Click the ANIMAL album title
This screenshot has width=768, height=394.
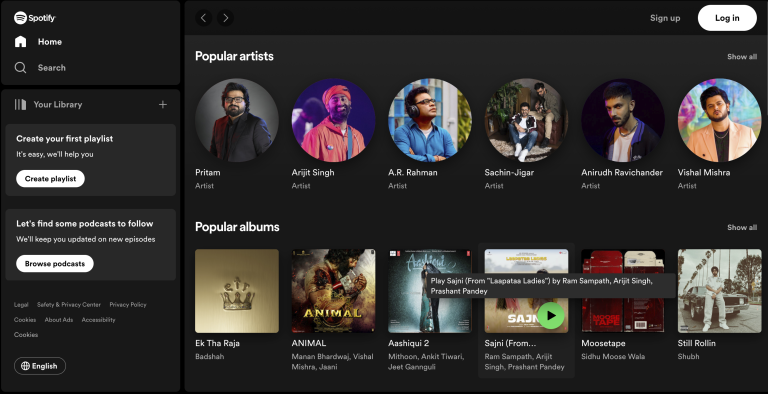309,343
